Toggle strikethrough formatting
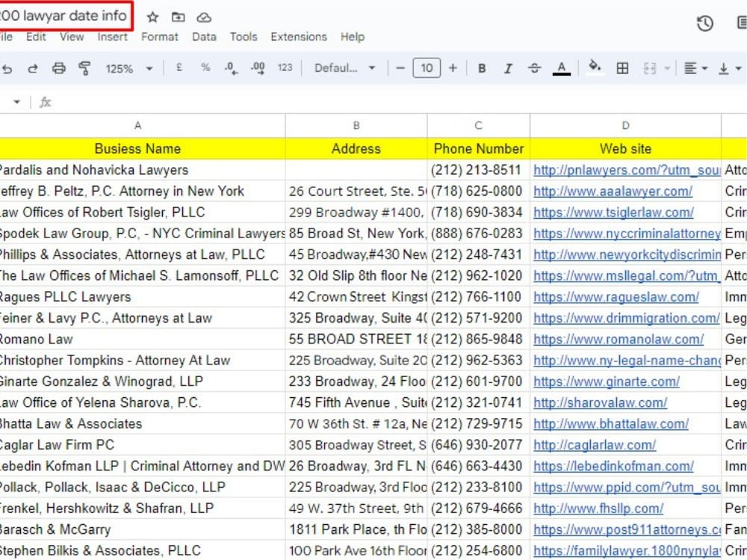The width and height of the screenshot is (747, 560). click(535, 69)
